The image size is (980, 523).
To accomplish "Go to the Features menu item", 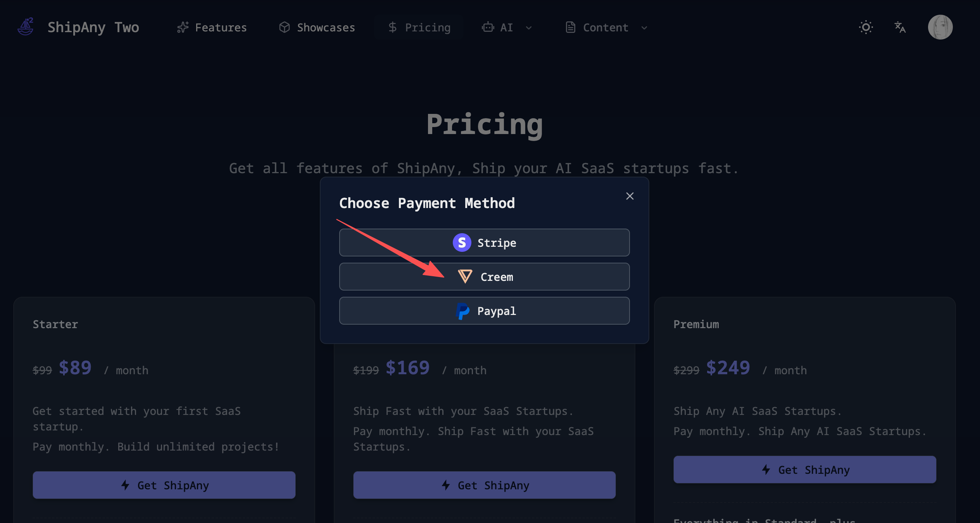I will click(x=212, y=28).
